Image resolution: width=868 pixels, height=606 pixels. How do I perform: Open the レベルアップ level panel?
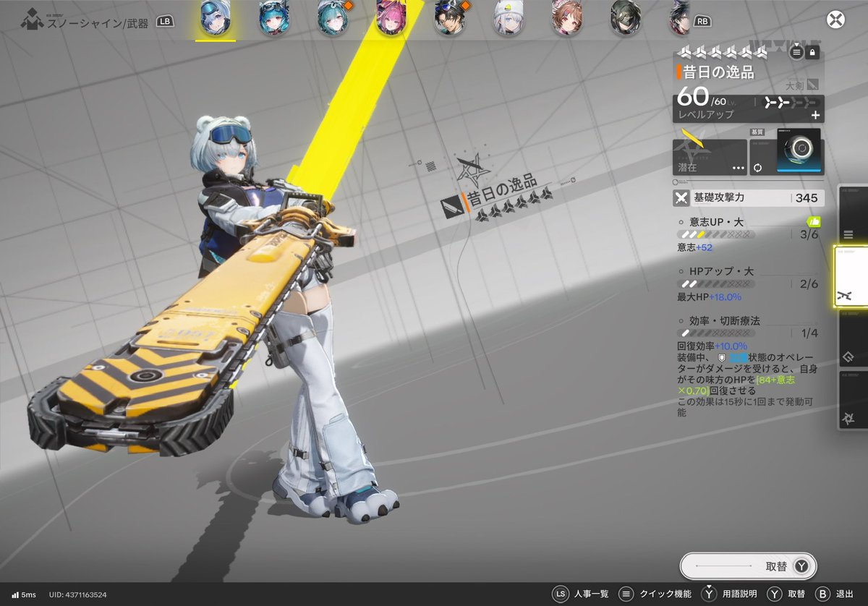[x=749, y=108]
